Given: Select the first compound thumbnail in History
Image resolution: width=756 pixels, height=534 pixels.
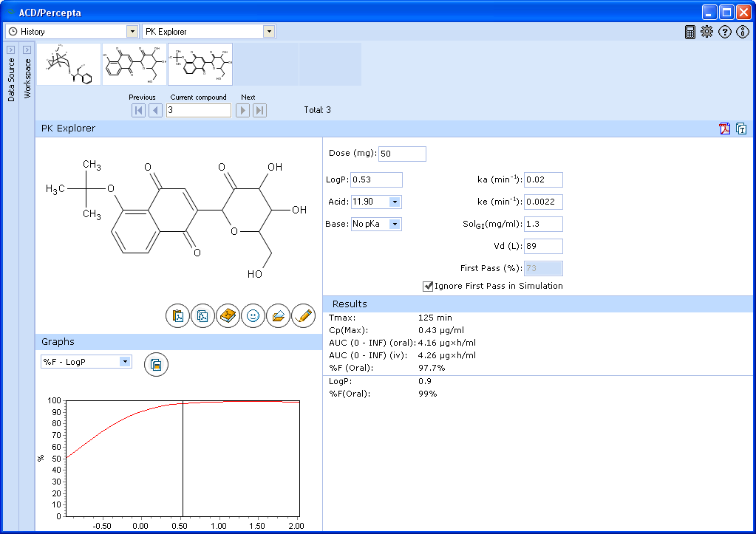Looking at the screenshot, I should click(69, 64).
